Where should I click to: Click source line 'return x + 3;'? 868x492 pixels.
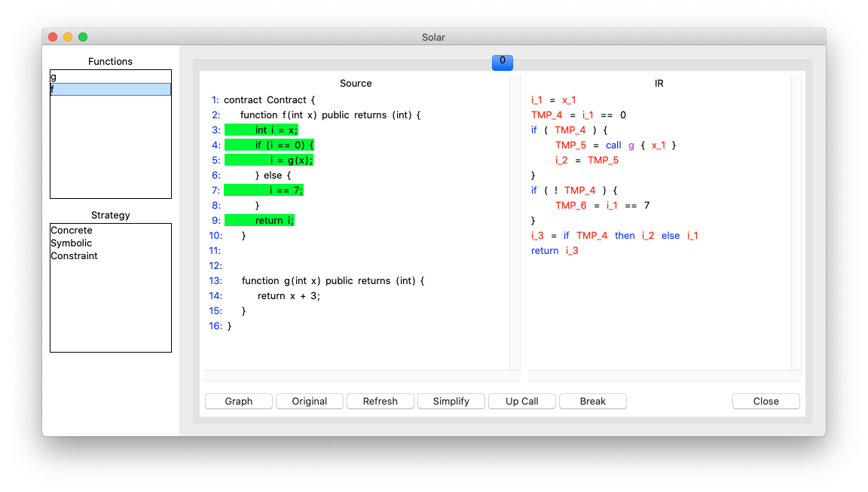click(x=289, y=296)
